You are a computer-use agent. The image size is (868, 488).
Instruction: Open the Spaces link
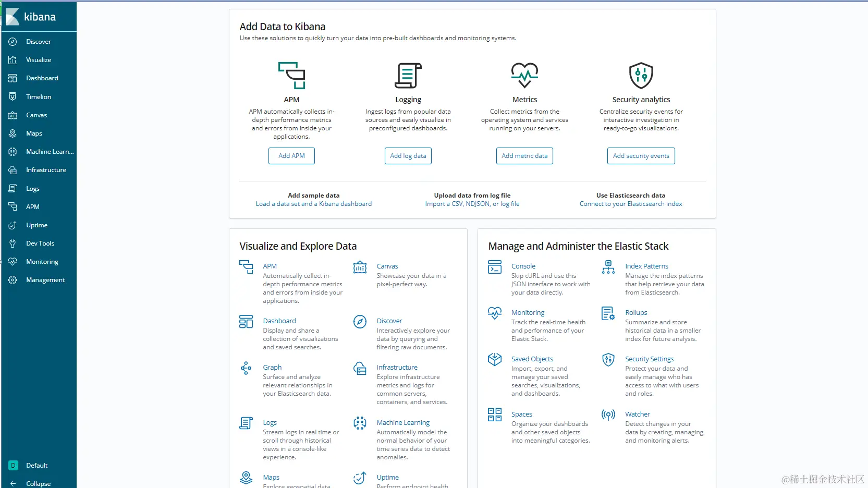click(x=522, y=414)
